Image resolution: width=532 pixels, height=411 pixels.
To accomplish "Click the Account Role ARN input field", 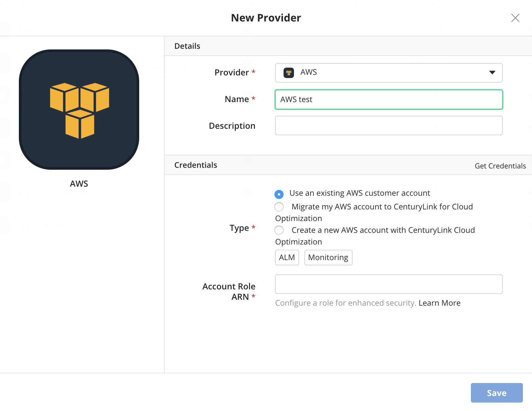I will [x=389, y=284].
